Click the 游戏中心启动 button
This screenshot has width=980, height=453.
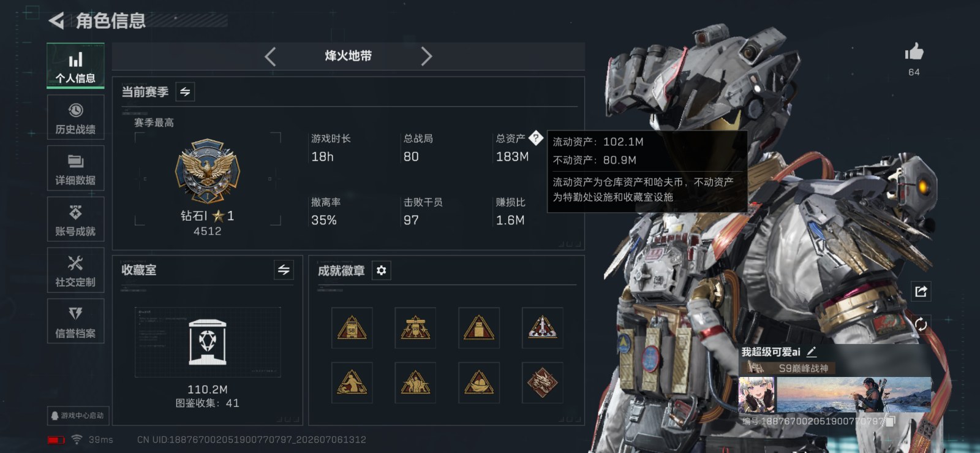(77, 416)
